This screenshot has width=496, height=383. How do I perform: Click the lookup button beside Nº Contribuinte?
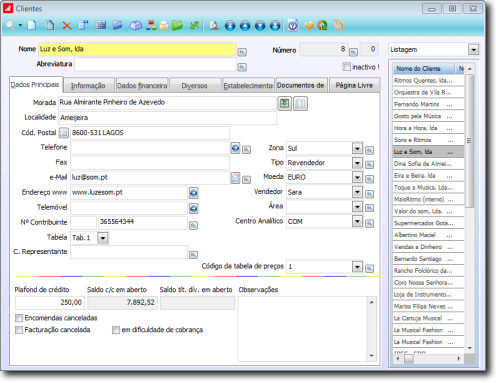click(193, 226)
